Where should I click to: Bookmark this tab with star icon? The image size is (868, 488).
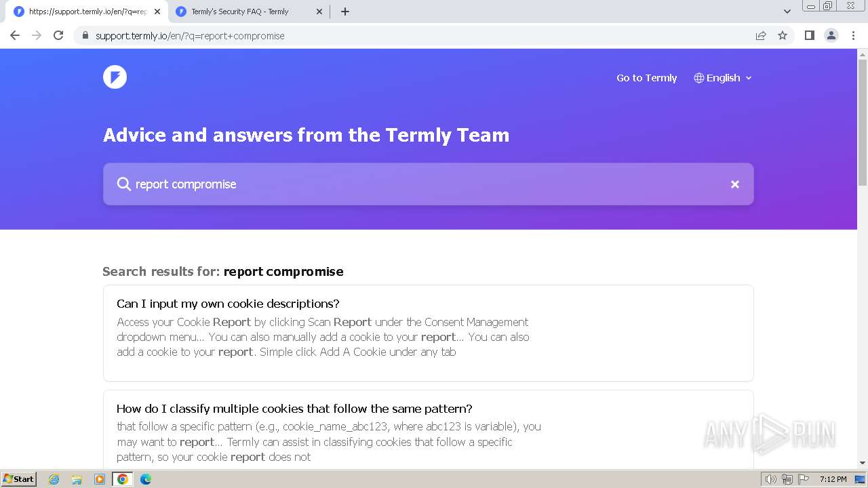click(783, 35)
